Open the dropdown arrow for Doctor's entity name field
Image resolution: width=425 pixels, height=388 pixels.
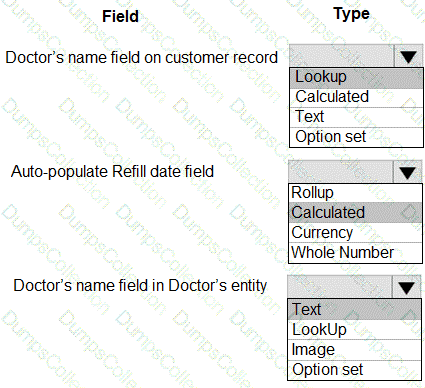click(407, 287)
